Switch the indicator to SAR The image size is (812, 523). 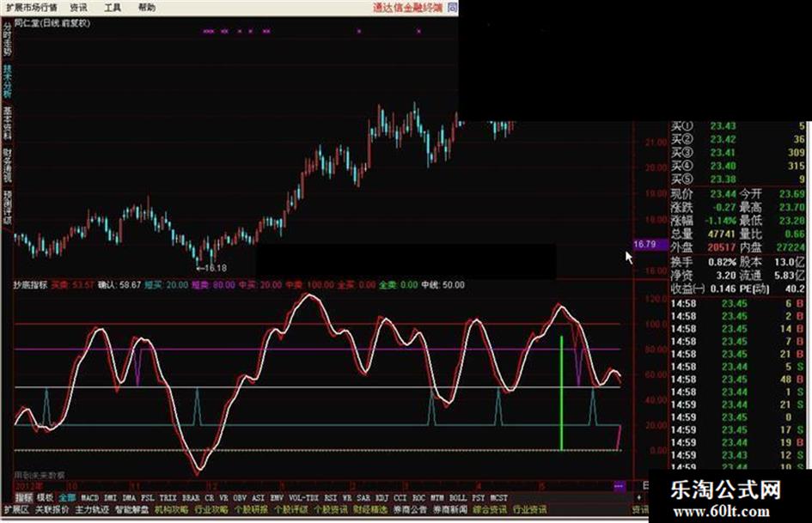pyautogui.click(x=363, y=497)
